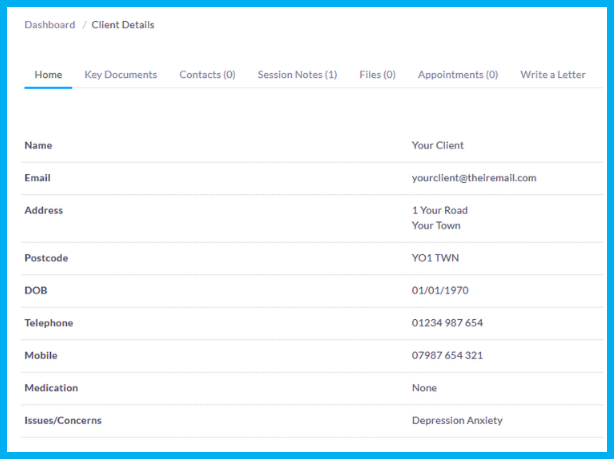View the Session Notes (1) tab
This screenshot has width=614, height=459.
(297, 75)
